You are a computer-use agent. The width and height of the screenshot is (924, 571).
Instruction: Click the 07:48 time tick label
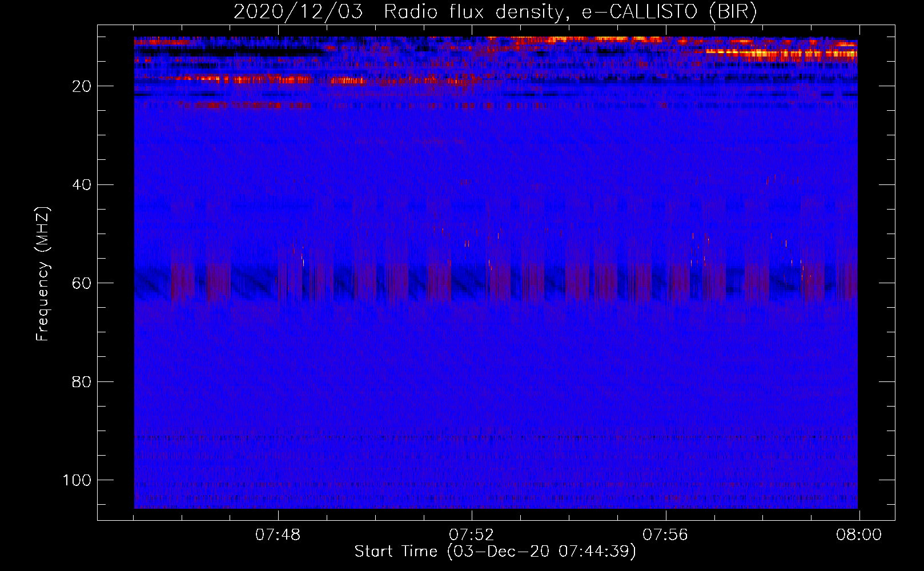278,535
